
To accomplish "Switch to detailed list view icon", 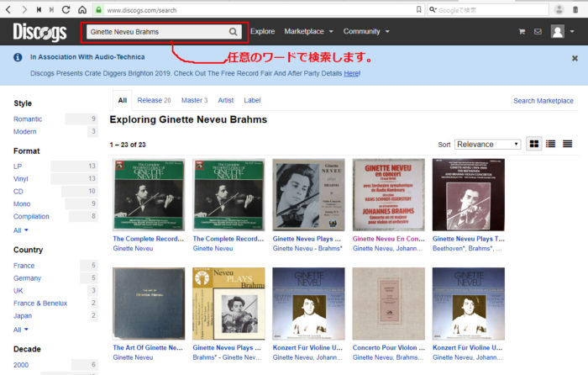I will click(550, 144).
